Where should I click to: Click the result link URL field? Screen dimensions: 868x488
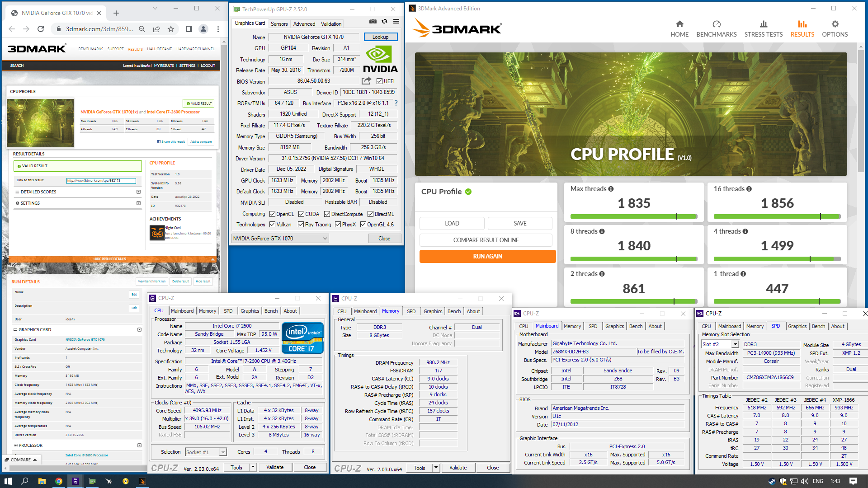click(x=101, y=181)
